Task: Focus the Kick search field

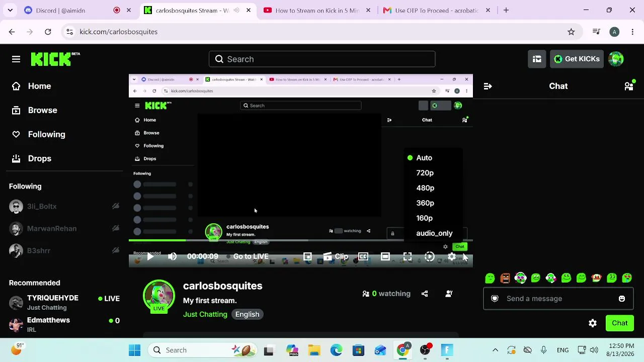Action: [322, 59]
